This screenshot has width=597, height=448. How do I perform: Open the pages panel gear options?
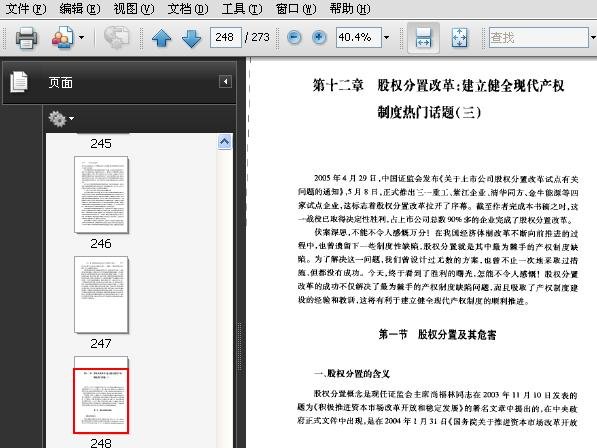pos(61,119)
